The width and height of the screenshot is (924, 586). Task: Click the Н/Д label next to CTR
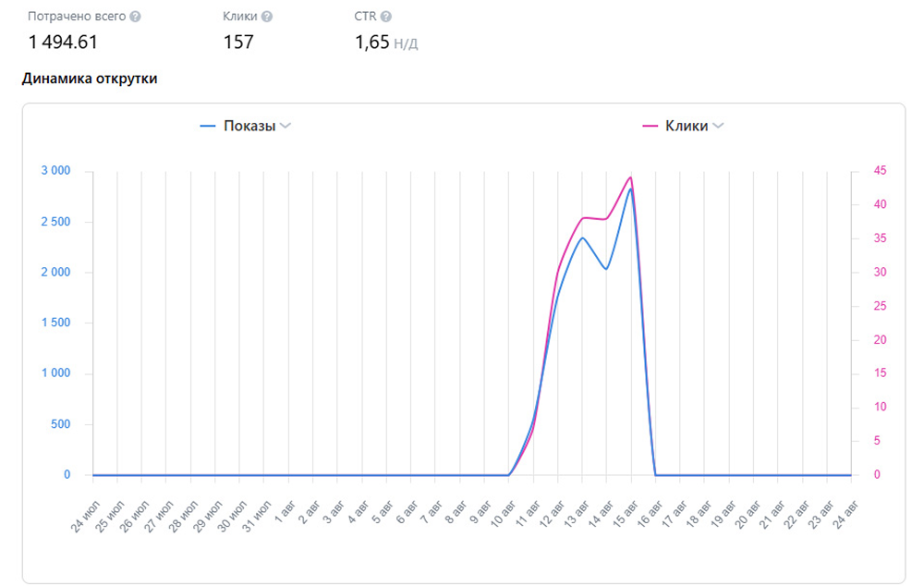[407, 43]
